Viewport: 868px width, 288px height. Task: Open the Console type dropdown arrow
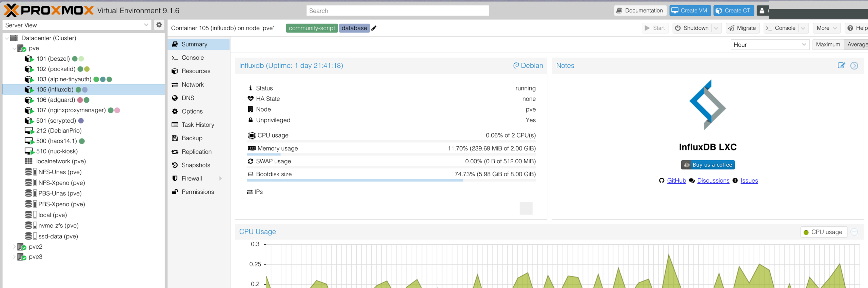tap(803, 28)
